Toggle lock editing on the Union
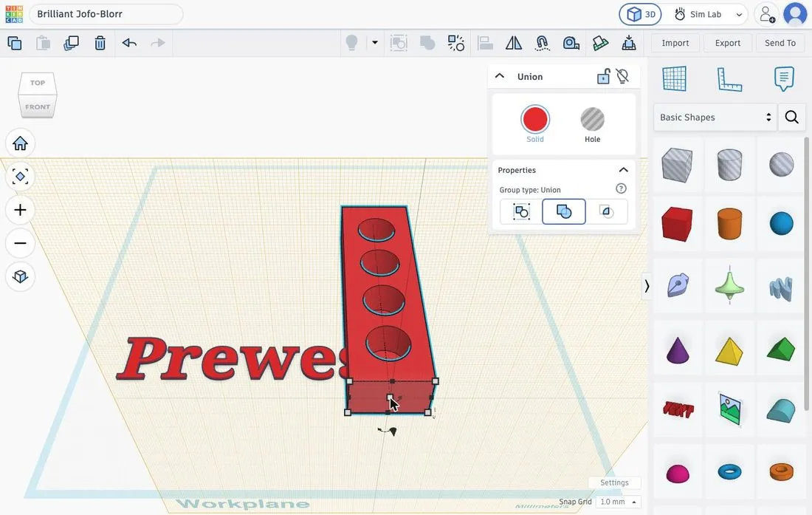This screenshot has width=812, height=515. tap(603, 76)
